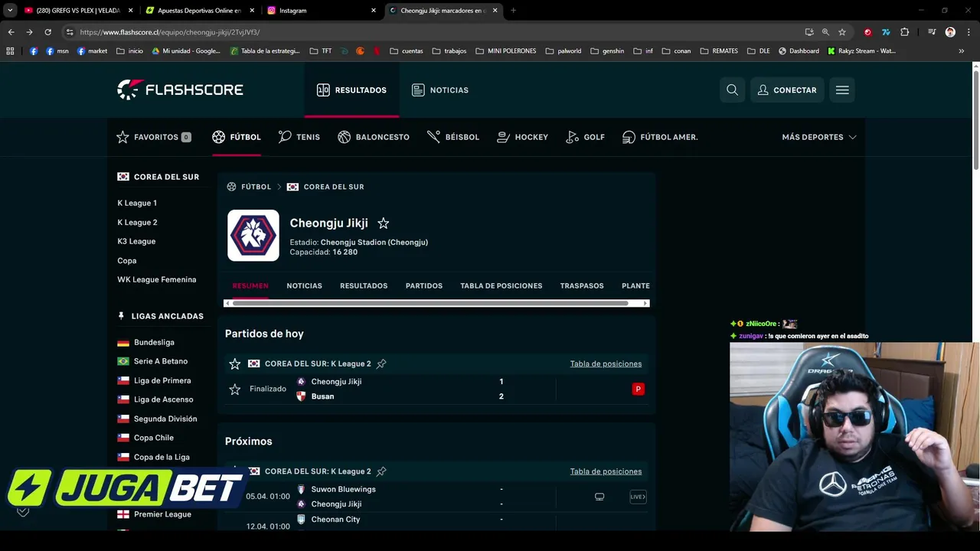Open the search magnifier icon
This screenshot has width=980, height=551.
[732, 90]
